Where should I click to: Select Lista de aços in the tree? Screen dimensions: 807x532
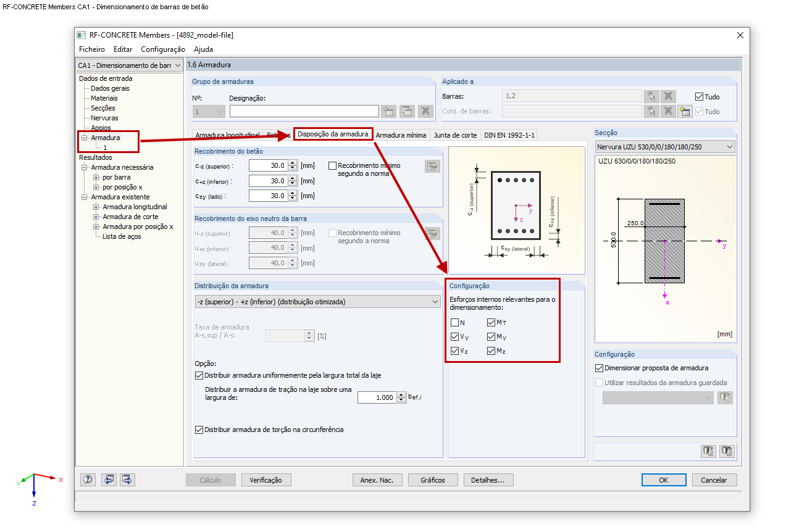122,236
